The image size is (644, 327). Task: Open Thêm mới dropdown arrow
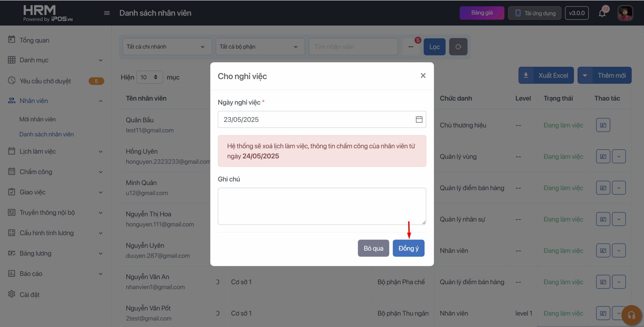coord(585,75)
